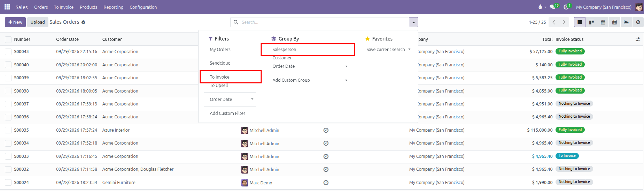Click activity clock icon for S00032
The width and height of the screenshot is (644, 191).
click(x=326, y=169)
